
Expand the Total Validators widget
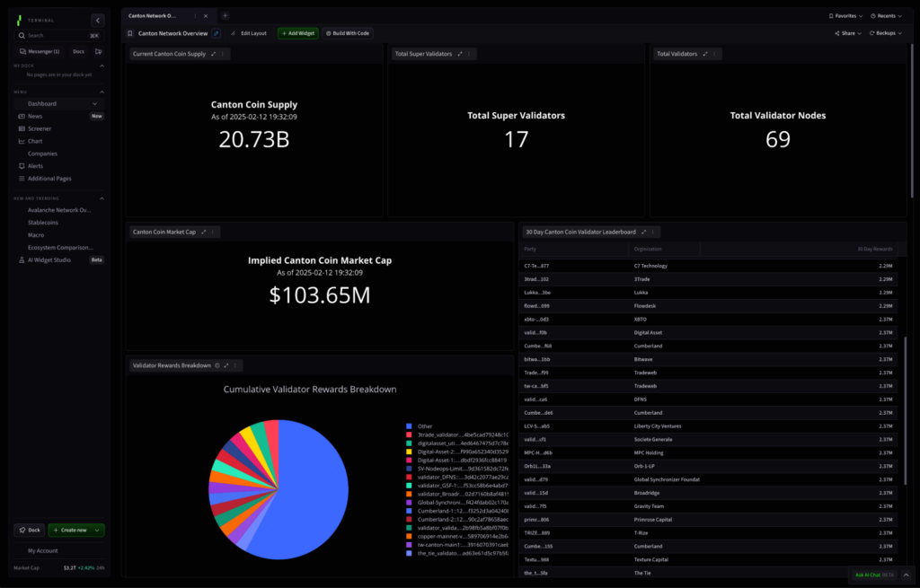point(705,54)
